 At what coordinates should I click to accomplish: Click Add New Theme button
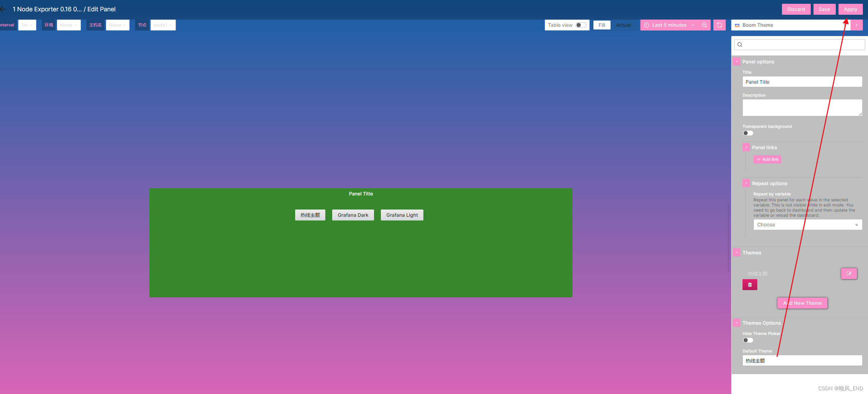802,303
